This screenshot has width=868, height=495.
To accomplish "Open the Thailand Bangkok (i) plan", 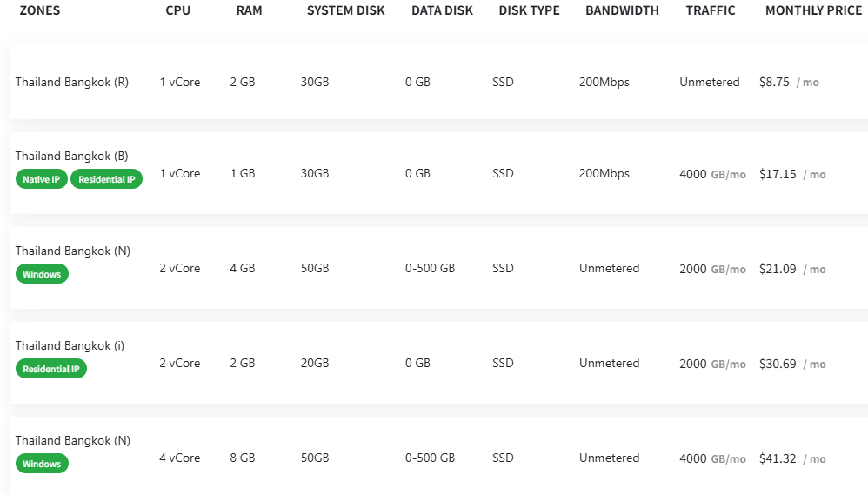I will point(70,345).
